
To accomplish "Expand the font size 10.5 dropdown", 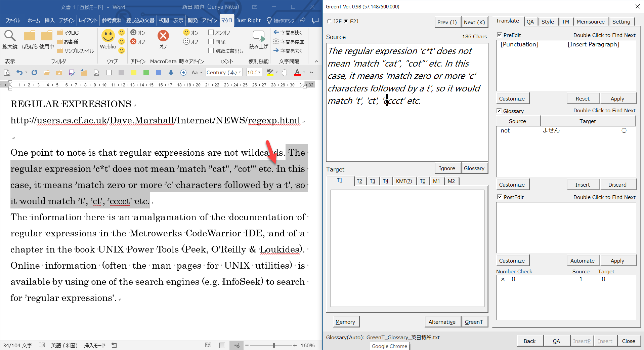I will point(259,73).
